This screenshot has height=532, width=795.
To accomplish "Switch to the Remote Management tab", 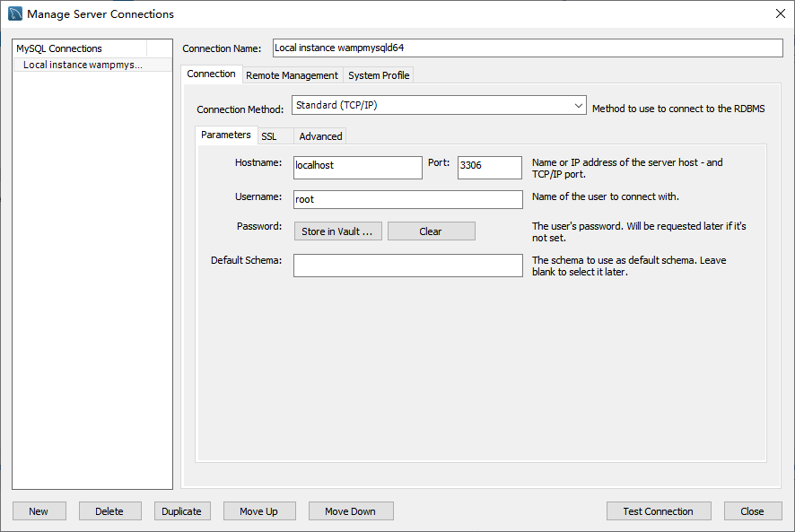I will tap(292, 75).
